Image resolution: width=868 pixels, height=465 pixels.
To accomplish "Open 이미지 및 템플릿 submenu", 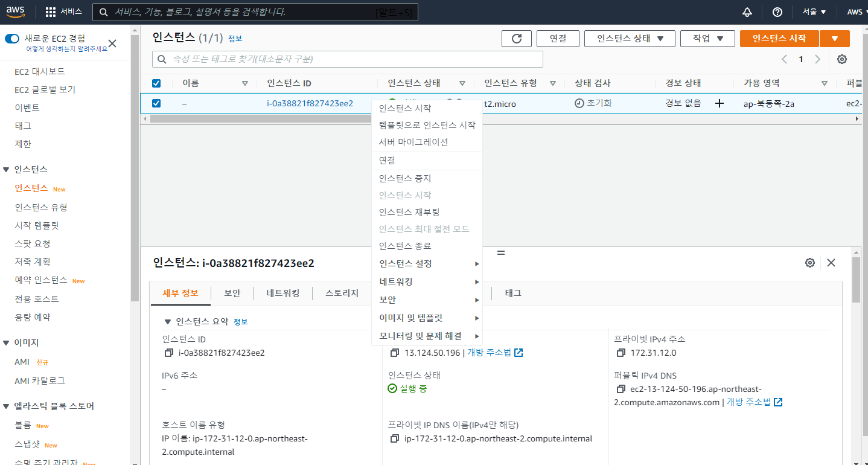I will tap(427, 318).
